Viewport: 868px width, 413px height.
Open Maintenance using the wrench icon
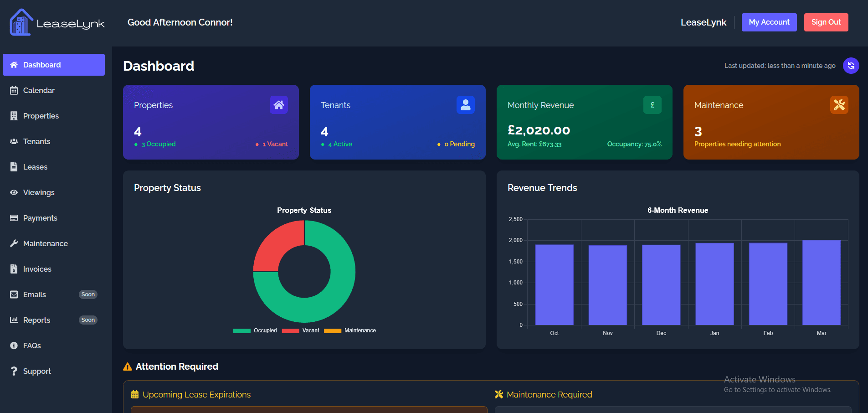pyautogui.click(x=14, y=243)
